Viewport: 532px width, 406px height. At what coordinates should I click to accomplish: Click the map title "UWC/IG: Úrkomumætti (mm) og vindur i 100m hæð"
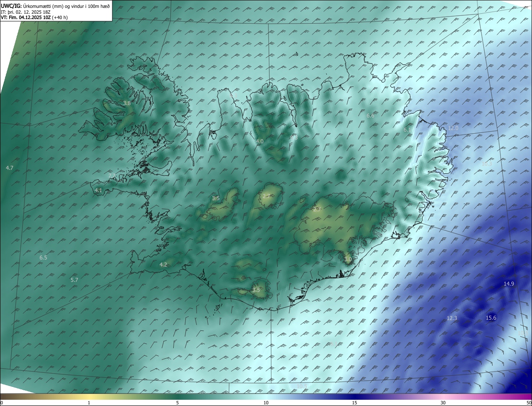(55, 6)
